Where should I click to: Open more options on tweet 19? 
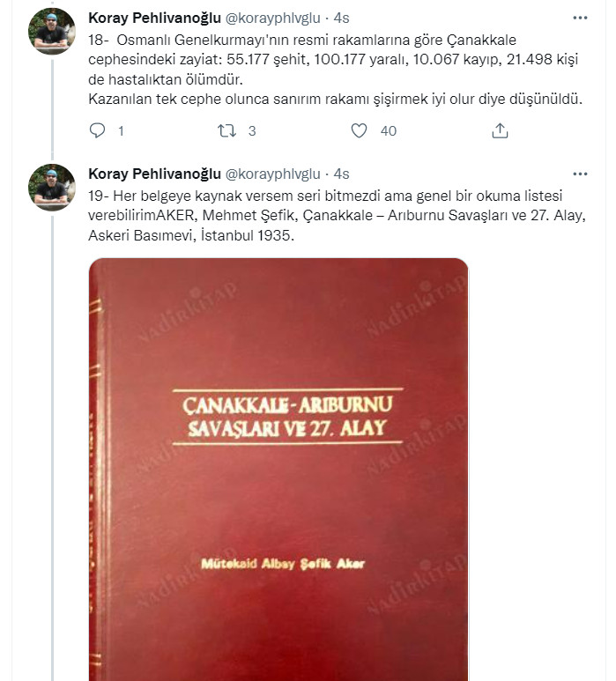coord(579,174)
